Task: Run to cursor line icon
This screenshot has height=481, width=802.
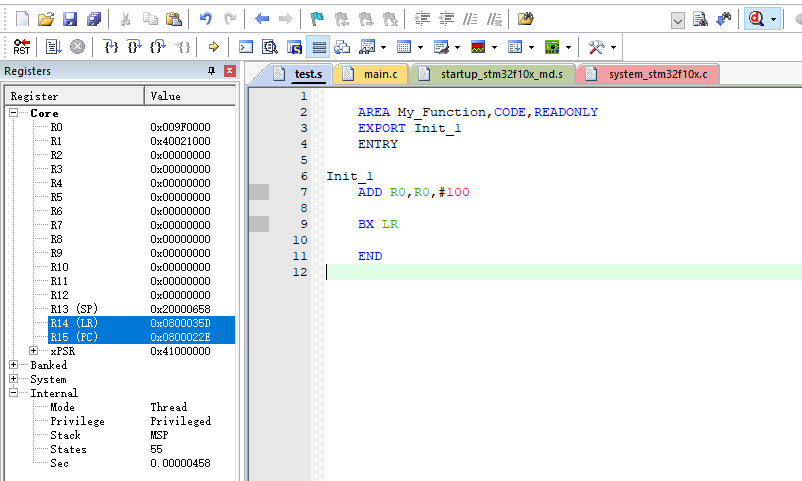Action: pos(183,47)
